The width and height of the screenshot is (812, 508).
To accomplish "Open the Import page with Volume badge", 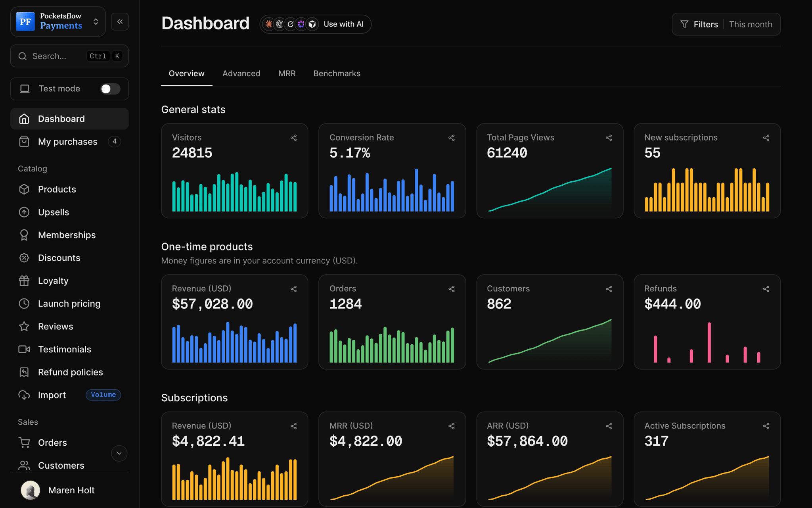I will (69, 395).
